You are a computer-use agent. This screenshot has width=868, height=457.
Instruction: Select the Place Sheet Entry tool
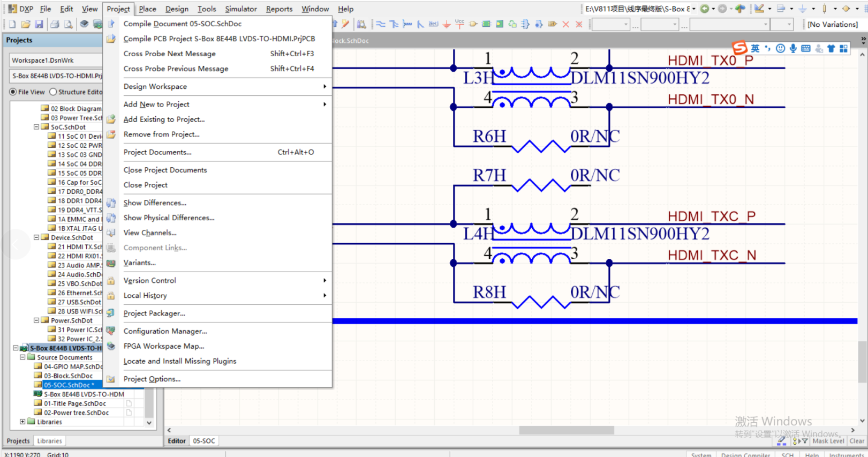499,24
